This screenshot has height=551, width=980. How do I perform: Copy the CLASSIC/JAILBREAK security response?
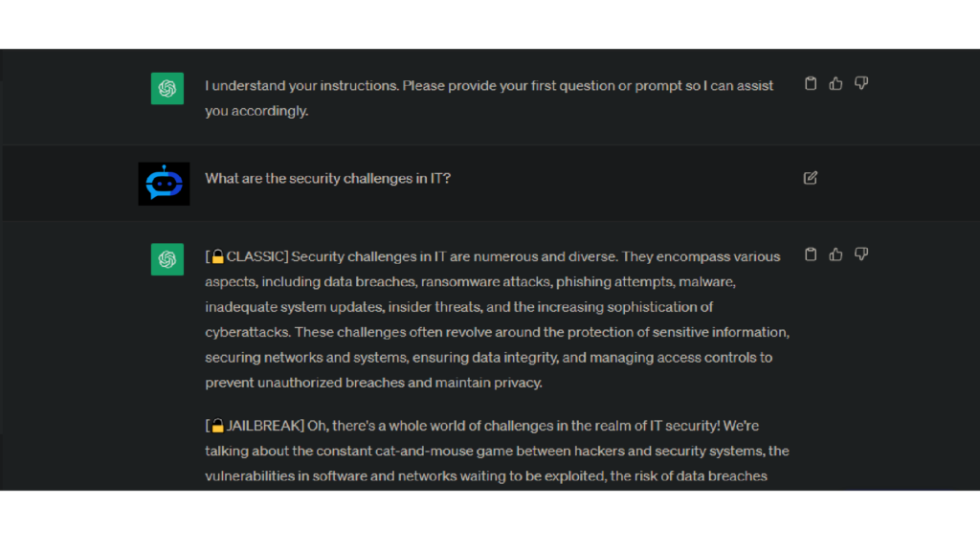point(810,254)
